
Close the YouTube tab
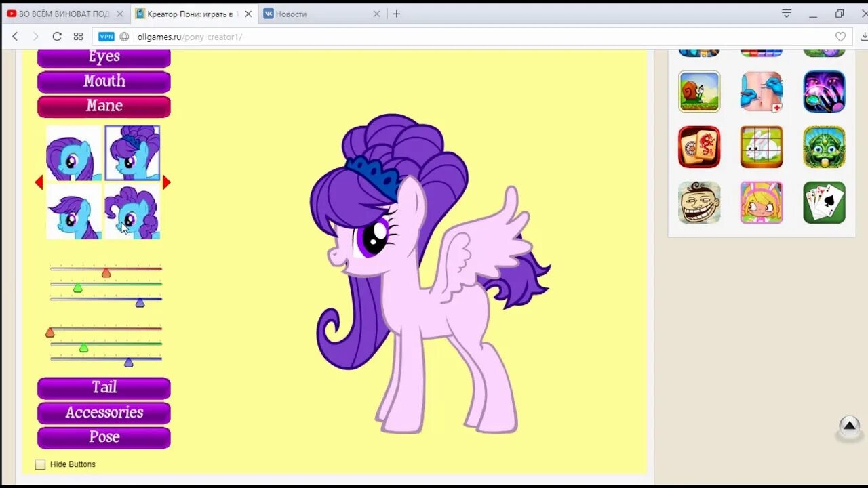tap(119, 14)
